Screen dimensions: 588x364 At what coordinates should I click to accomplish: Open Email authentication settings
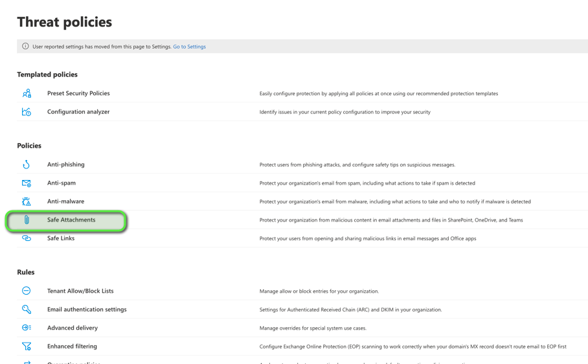tap(87, 310)
